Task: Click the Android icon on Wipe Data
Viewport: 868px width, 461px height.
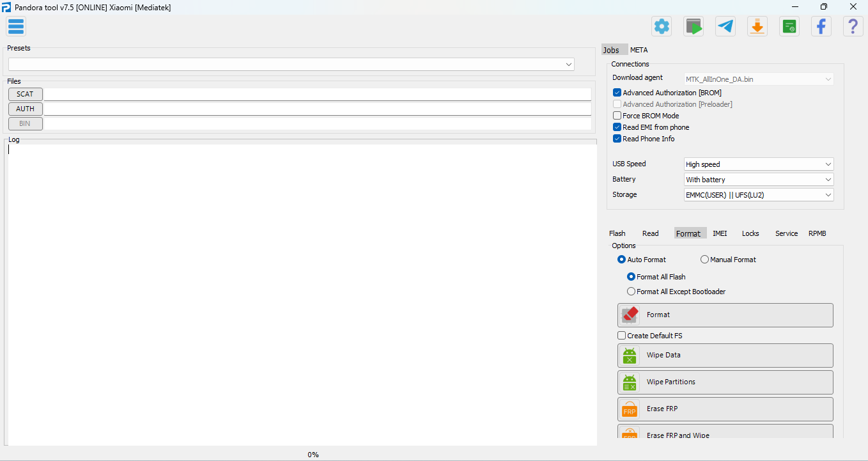Action: pos(630,356)
